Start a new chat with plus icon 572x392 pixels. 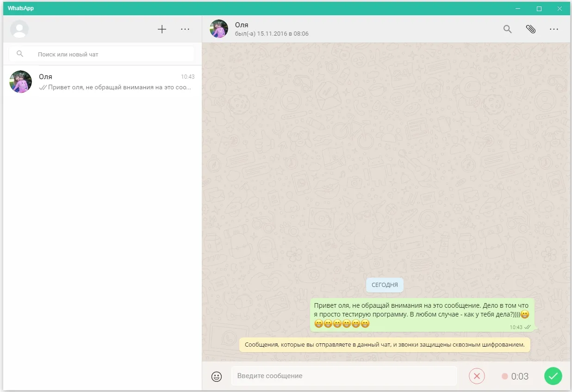click(x=162, y=30)
